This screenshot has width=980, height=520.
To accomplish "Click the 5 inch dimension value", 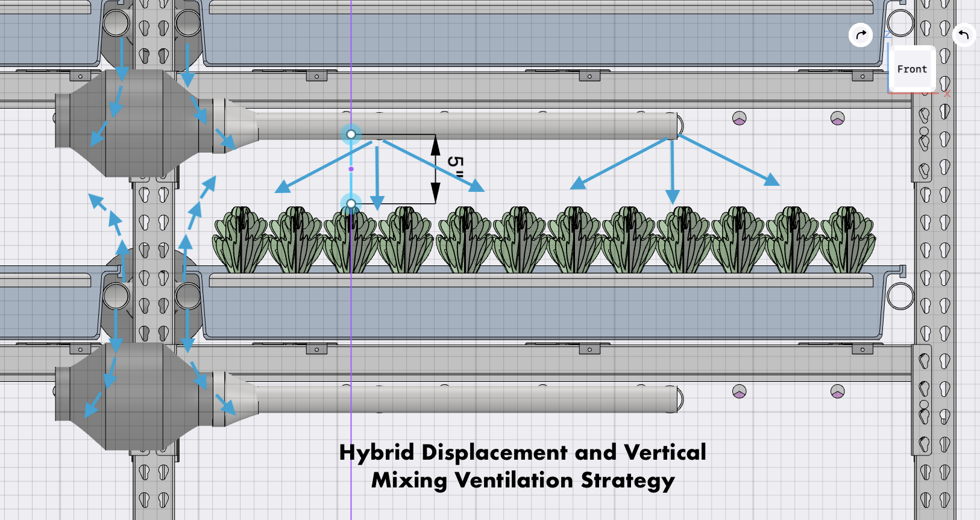I will pos(455,166).
